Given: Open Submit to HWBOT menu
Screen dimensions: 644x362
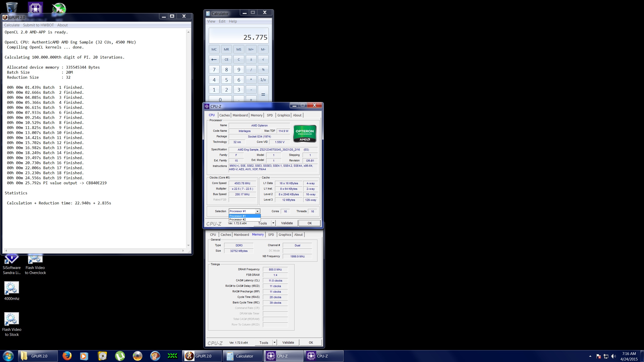Looking at the screenshot, I should (38, 25).
